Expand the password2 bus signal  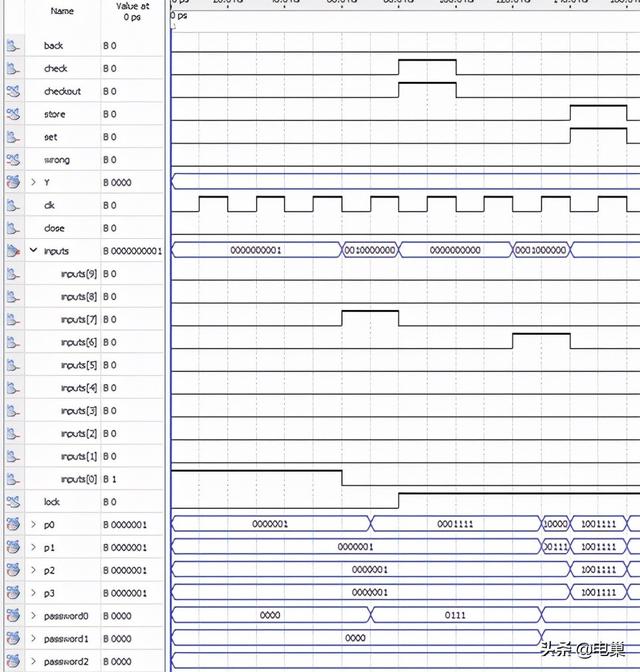[33, 661]
